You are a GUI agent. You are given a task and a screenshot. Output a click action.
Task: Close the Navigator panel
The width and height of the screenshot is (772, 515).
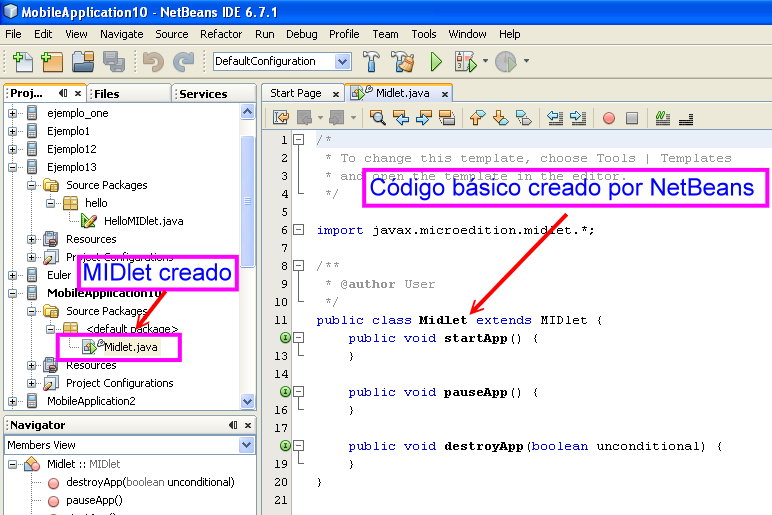click(x=248, y=425)
